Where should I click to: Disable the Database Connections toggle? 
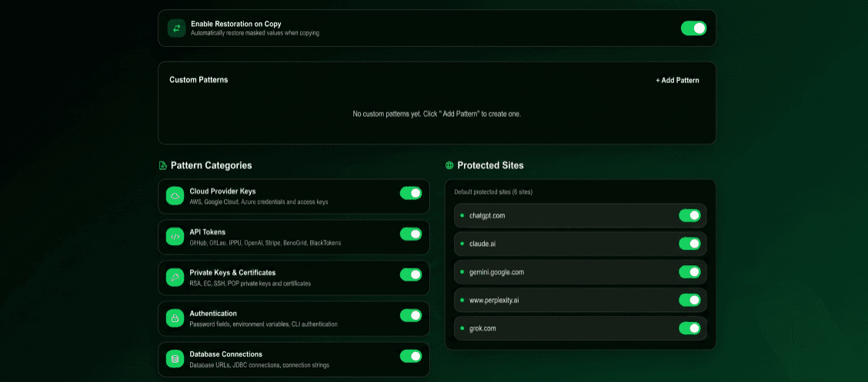tap(411, 356)
